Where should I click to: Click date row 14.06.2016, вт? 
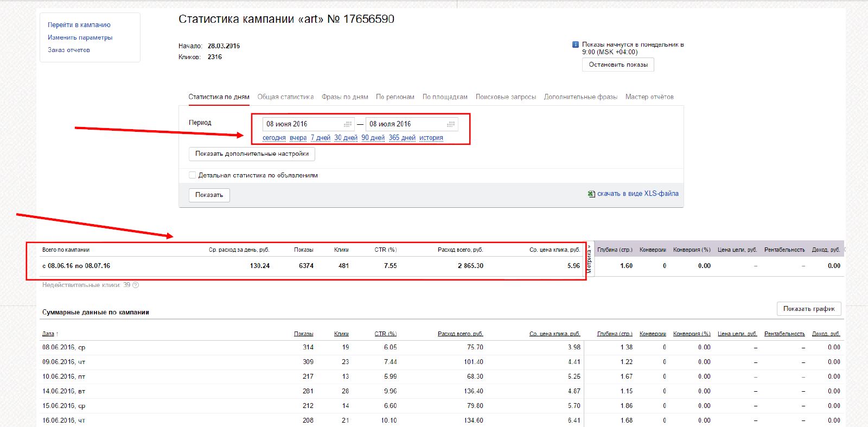click(64, 392)
